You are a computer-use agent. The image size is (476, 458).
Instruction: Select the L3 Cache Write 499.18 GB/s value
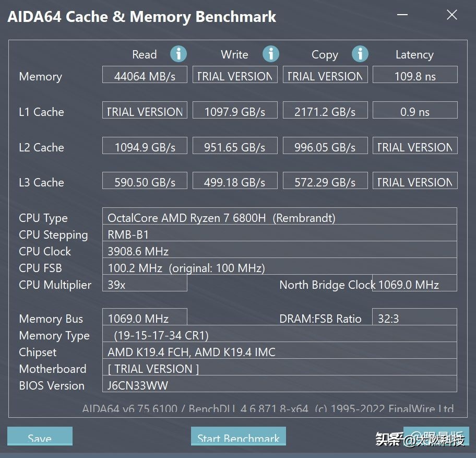coord(235,182)
